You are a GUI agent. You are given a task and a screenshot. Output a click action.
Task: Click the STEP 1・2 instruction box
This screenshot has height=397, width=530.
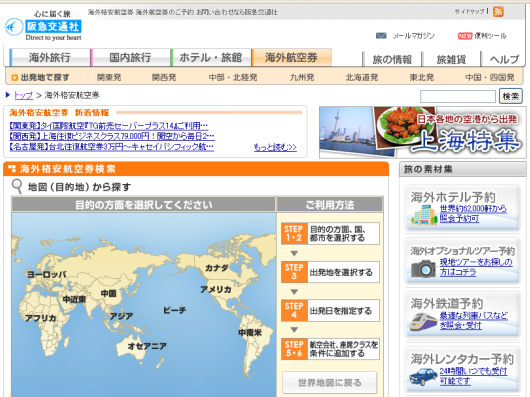[330, 233]
